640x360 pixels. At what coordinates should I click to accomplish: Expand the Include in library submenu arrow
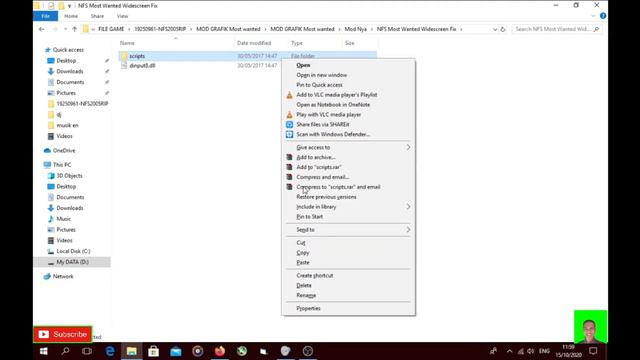[408, 207]
